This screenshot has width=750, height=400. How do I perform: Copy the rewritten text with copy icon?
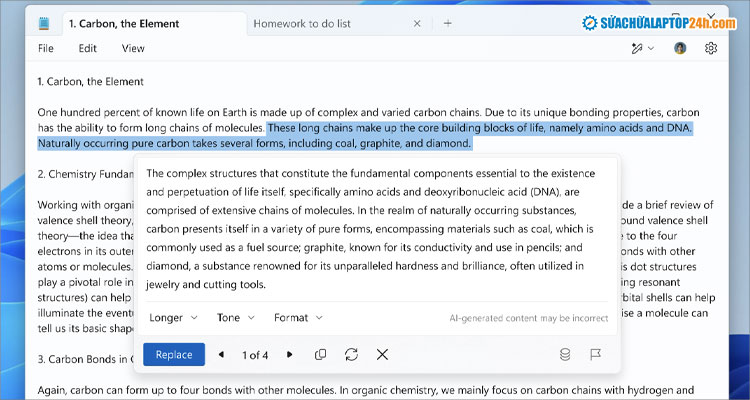pyautogui.click(x=320, y=354)
